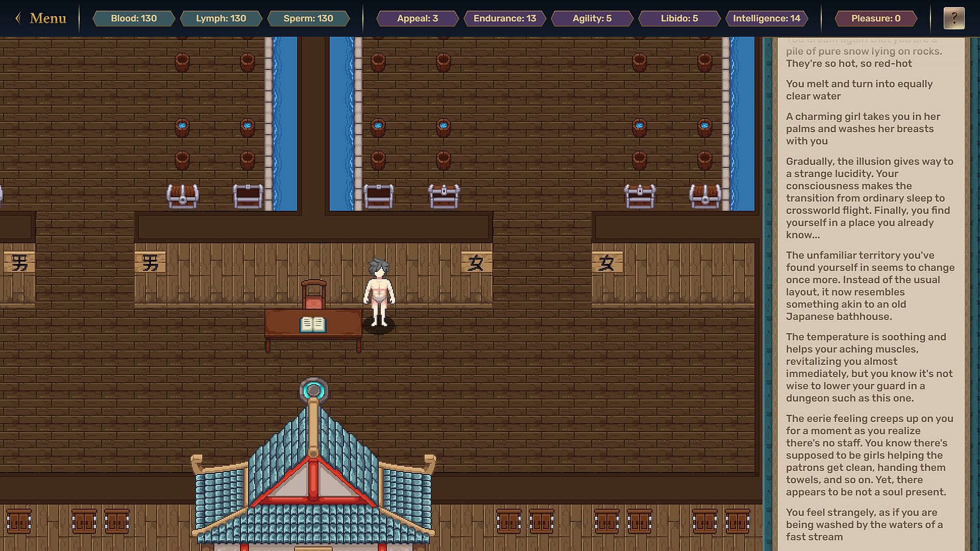
Task: Click the leftmost water bucket with blue contents
Action: coord(182,127)
